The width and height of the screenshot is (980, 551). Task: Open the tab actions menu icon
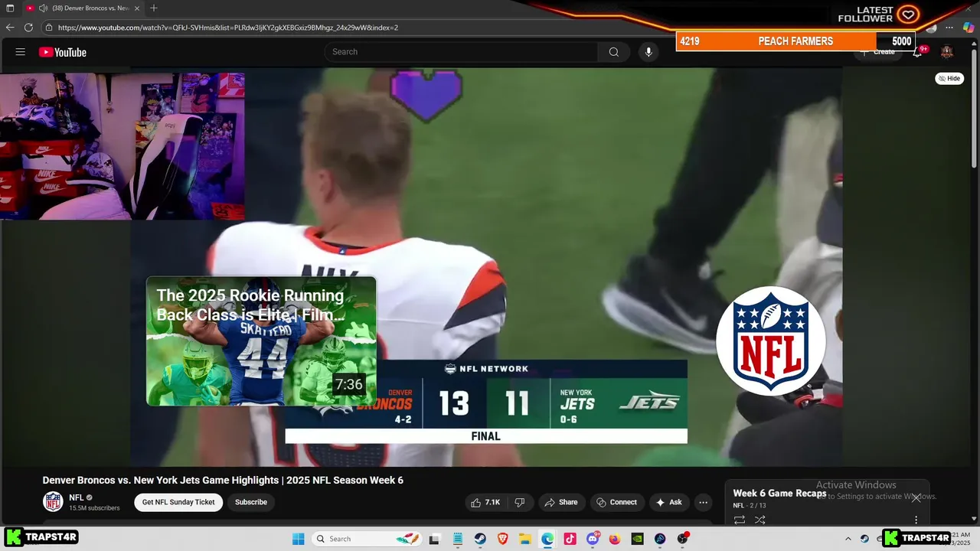10,8
